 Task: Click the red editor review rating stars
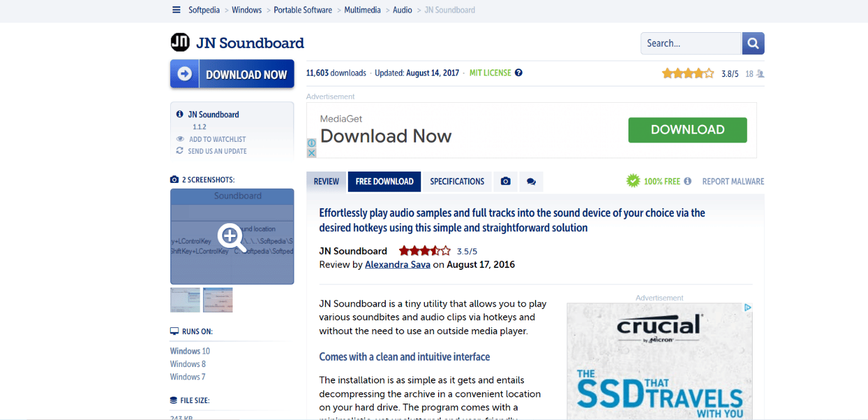(425, 251)
